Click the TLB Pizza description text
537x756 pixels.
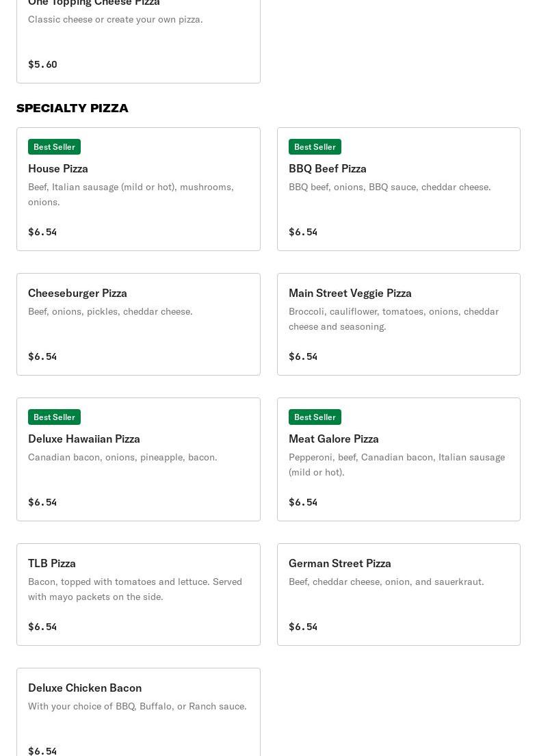(x=135, y=589)
